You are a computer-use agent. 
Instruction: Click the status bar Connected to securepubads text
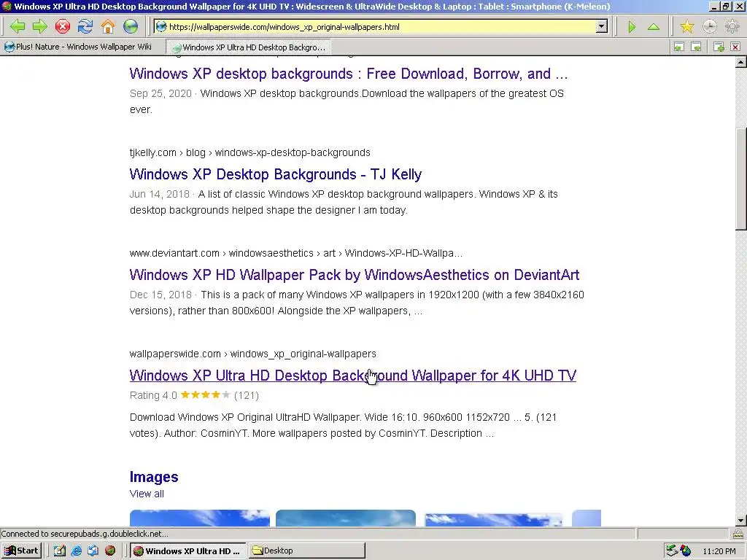[x=85, y=534]
